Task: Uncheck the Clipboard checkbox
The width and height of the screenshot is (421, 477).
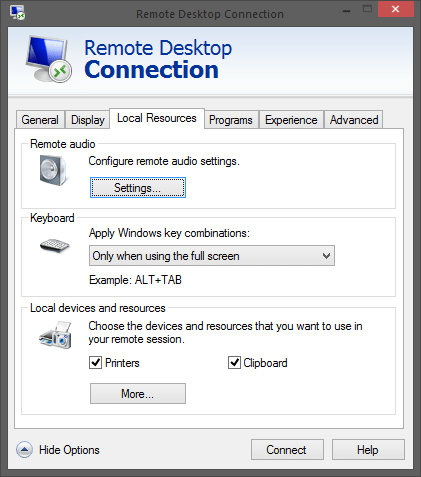Action: 234,362
